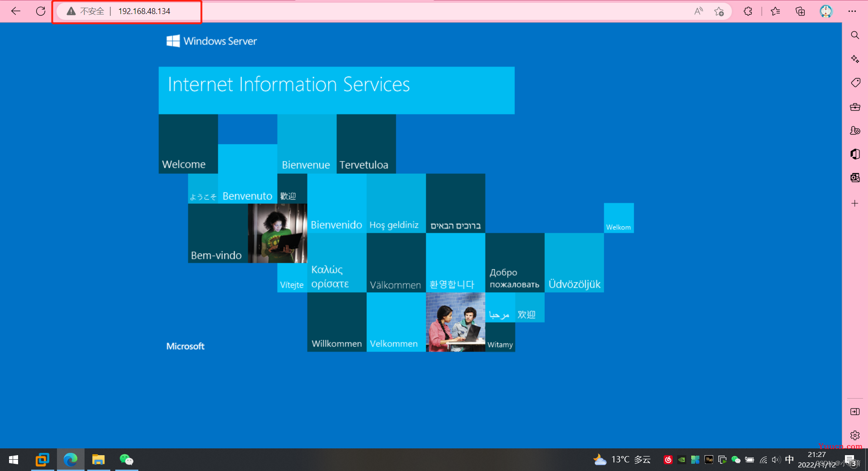Screen dimensions: 868x471
Task: Enable Read aloud from the address bar
Action: coord(698,11)
